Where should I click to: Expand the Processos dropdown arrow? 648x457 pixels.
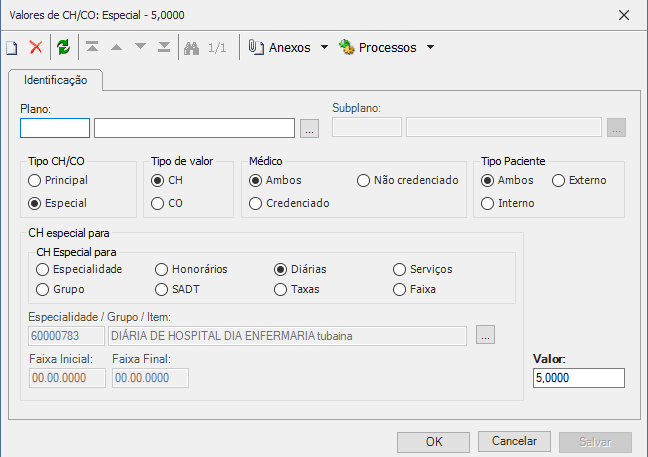tap(430, 47)
